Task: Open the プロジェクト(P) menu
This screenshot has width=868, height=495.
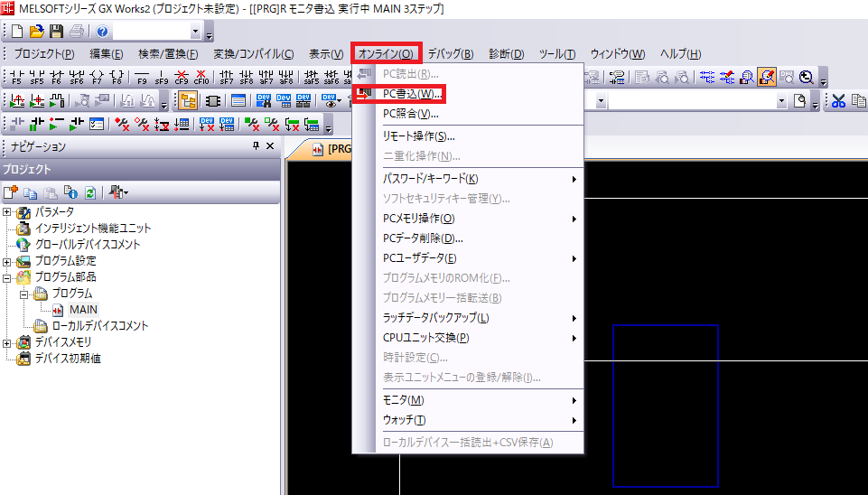Action: [x=44, y=53]
